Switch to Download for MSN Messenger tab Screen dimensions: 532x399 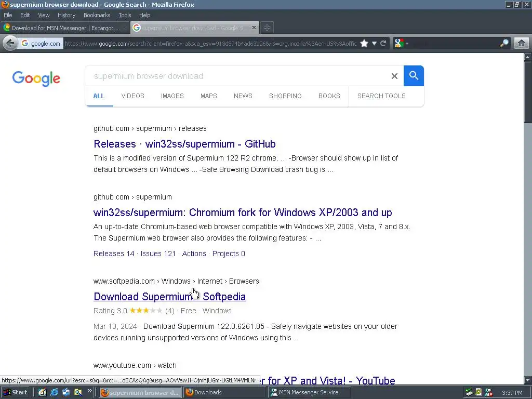click(x=65, y=28)
